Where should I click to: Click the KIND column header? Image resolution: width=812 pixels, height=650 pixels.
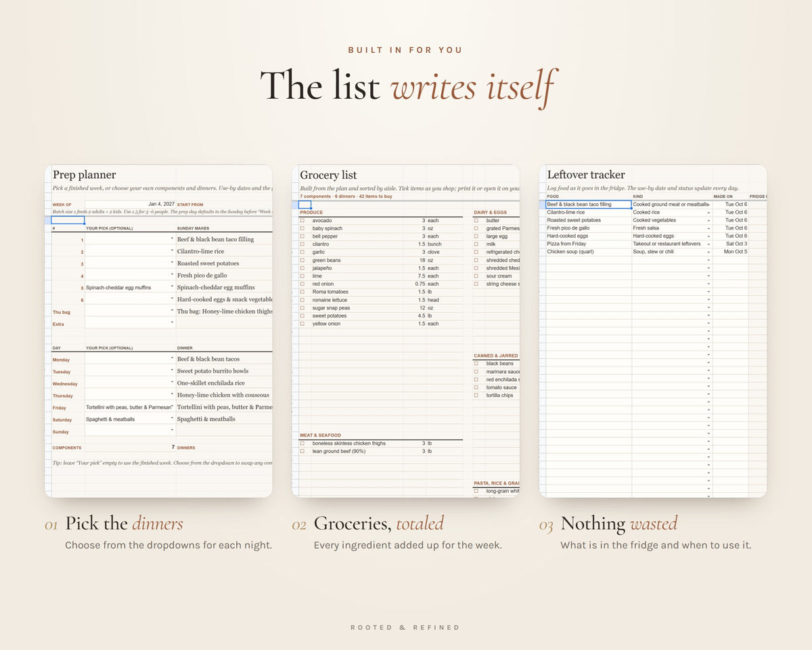pyautogui.click(x=638, y=196)
